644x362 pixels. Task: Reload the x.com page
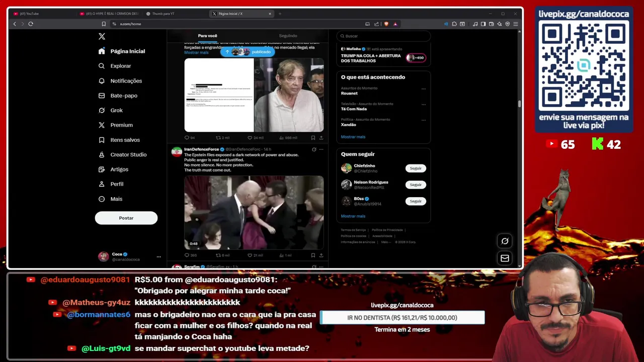point(31,24)
